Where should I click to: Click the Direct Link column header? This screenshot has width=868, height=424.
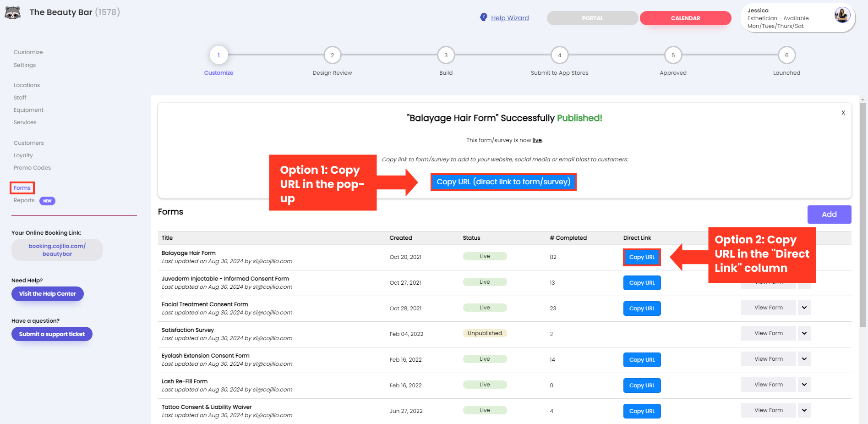pyautogui.click(x=637, y=238)
